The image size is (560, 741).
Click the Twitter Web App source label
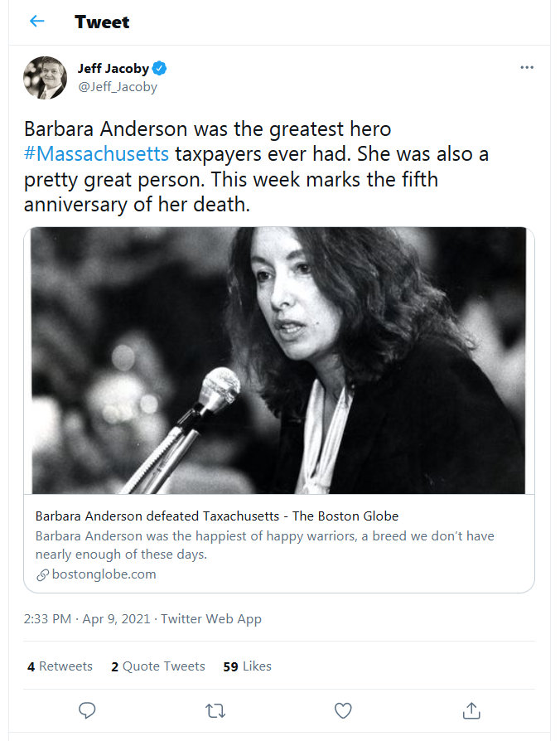211,619
